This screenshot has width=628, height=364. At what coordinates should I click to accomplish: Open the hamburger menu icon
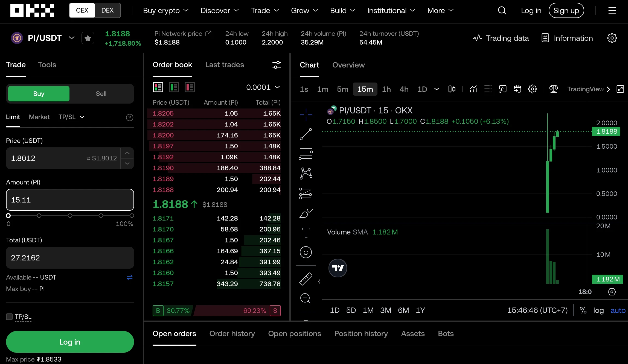(x=612, y=10)
